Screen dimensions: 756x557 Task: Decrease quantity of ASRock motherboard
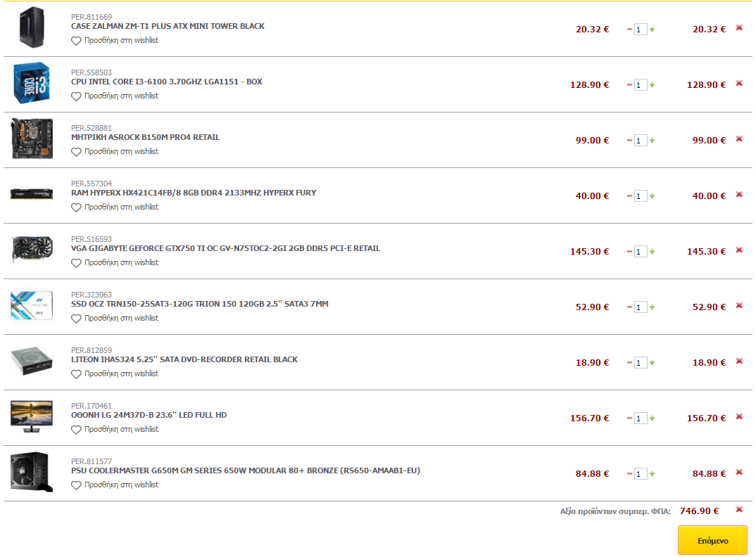point(629,140)
